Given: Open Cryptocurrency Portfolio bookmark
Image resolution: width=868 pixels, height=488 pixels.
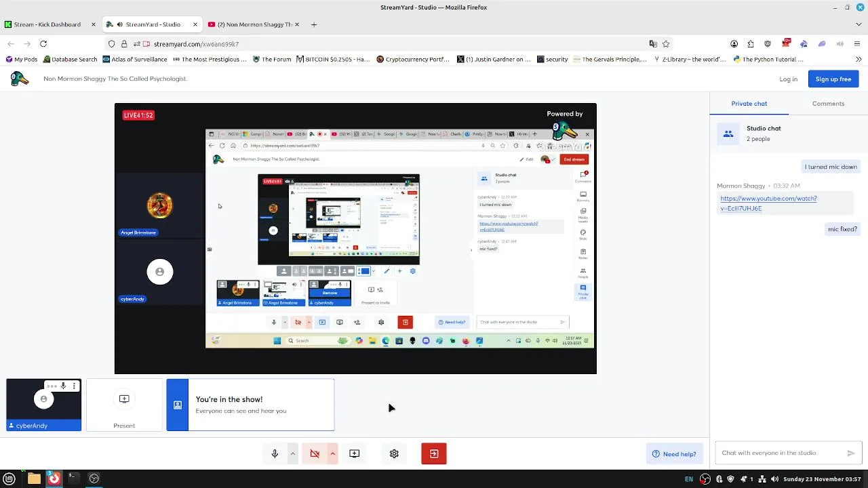Looking at the screenshot, I should click(x=412, y=60).
